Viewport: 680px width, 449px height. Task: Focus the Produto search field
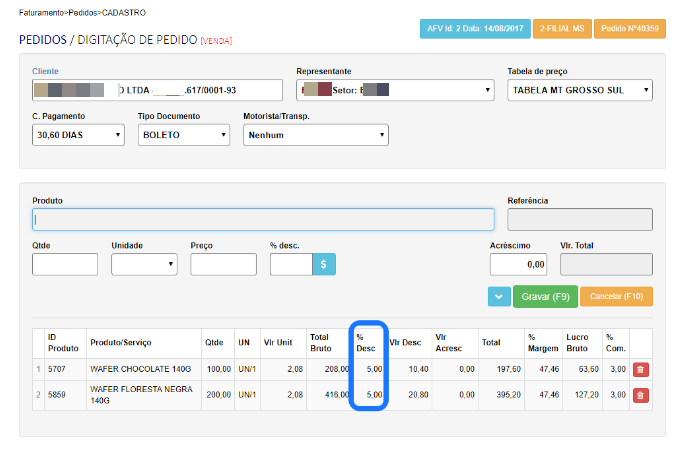pyautogui.click(x=263, y=220)
